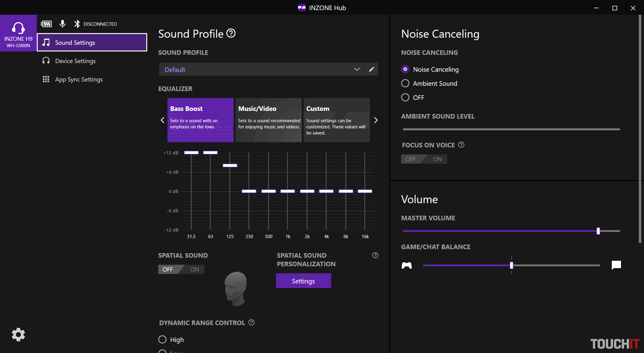Open App Sync Settings in the sidebar
The image size is (644, 353).
point(79,79)
